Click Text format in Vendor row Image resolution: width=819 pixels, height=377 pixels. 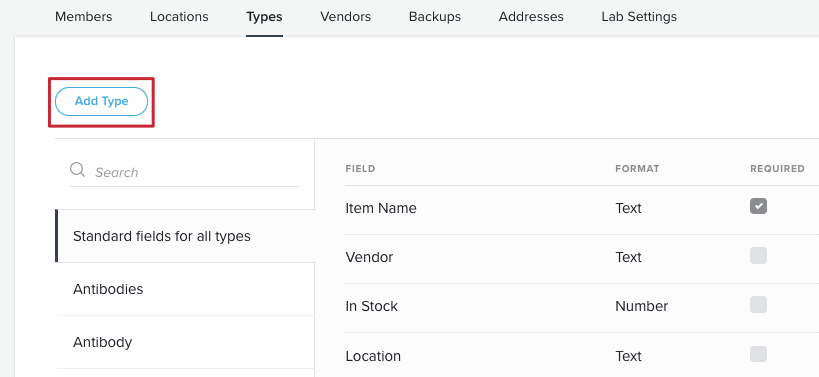pos(628,257)
